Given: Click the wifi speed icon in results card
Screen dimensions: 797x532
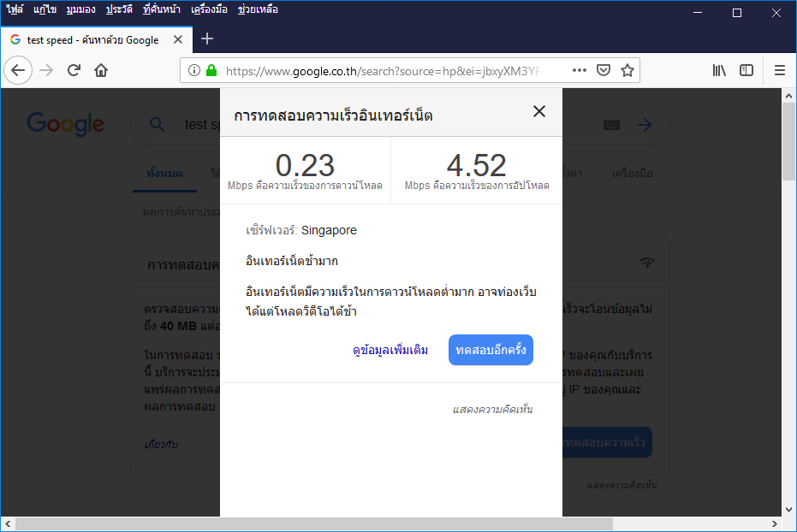Looking at the screenshot, I should pyautogui.click(x=647, y=263).
